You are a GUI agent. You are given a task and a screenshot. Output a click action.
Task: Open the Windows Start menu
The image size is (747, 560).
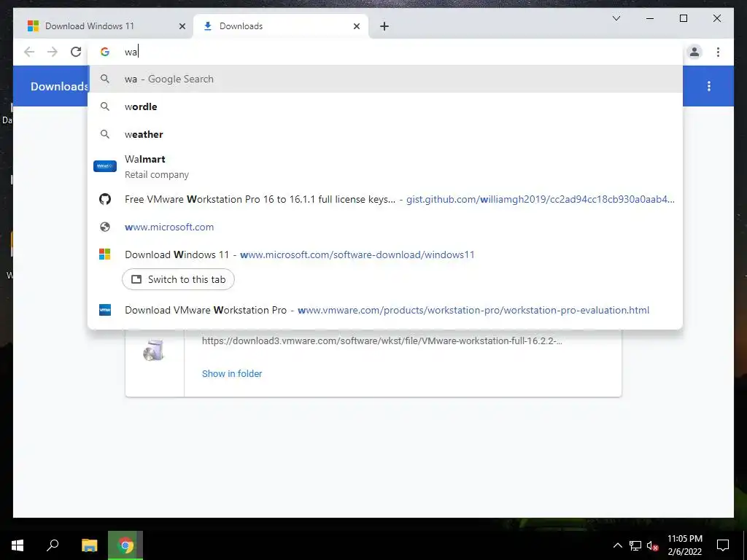point(18,545)
